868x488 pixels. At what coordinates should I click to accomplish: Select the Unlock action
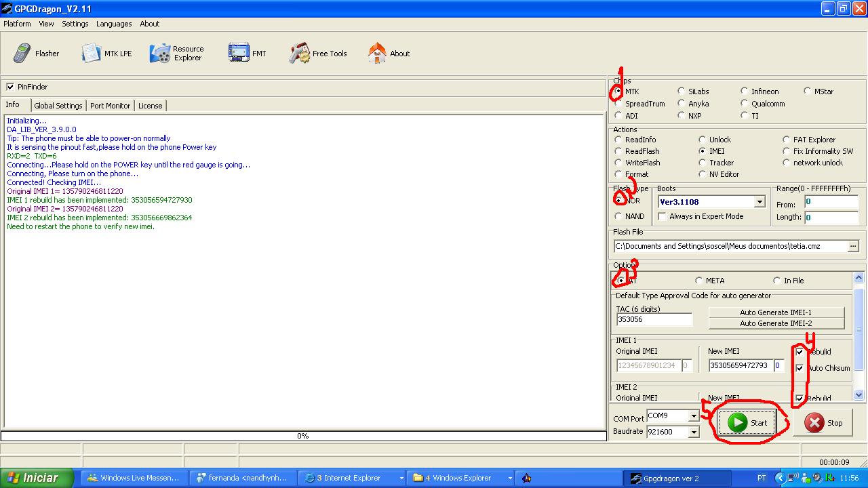[702, 140]
